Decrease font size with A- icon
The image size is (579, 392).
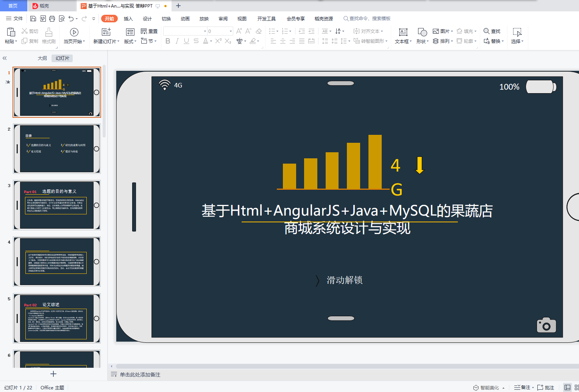248,31
